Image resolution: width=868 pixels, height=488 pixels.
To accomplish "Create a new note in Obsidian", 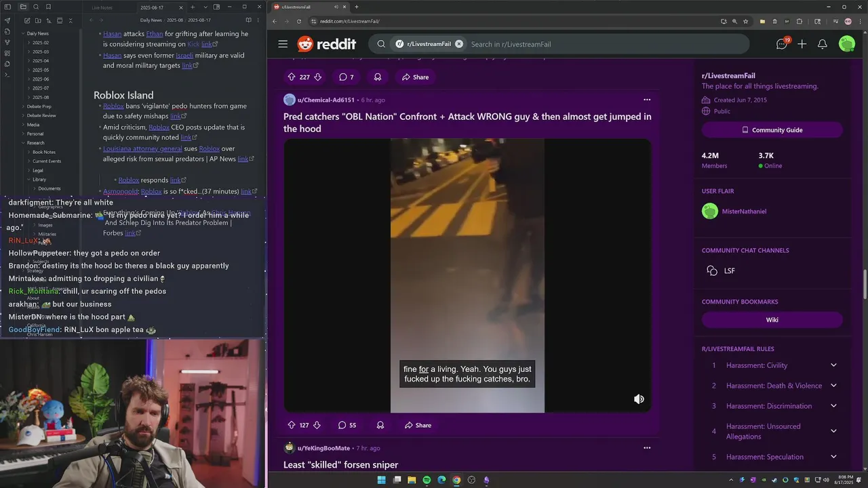I will (x=26, y=21).
